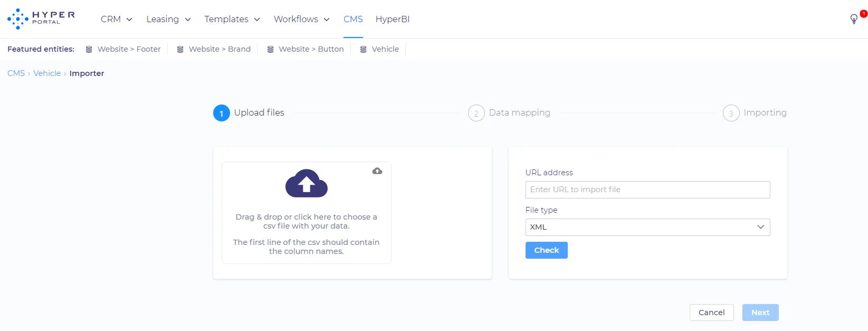
Task: Open Website > Brand featured entity
Action: coord(220,49)
